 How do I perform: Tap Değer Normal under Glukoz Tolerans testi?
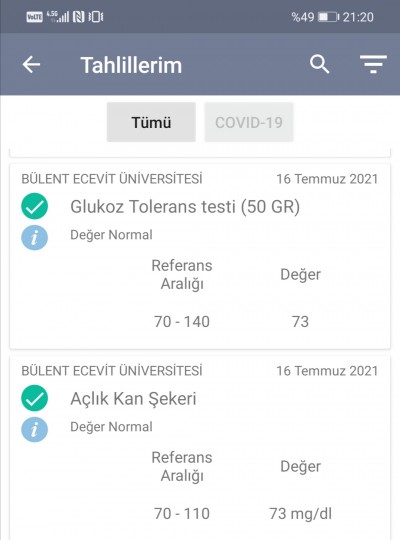111,235
